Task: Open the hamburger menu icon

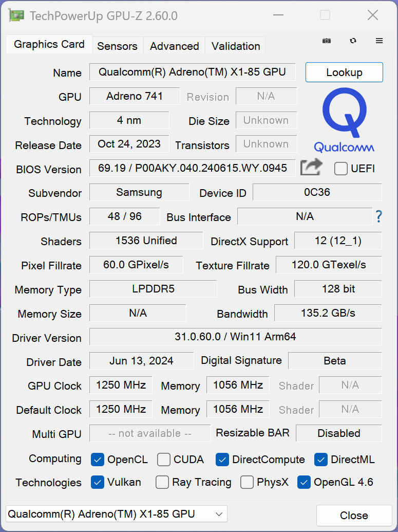Action: [379, 41]
